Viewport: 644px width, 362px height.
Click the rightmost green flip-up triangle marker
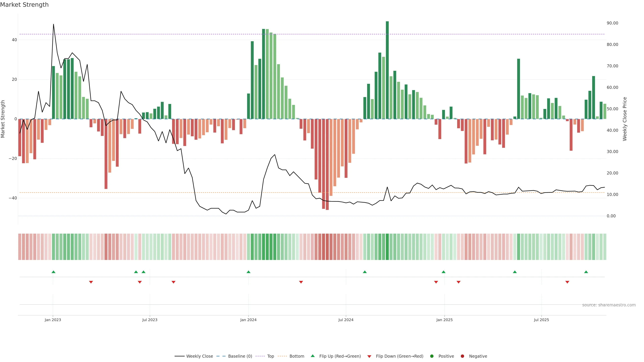586,272
